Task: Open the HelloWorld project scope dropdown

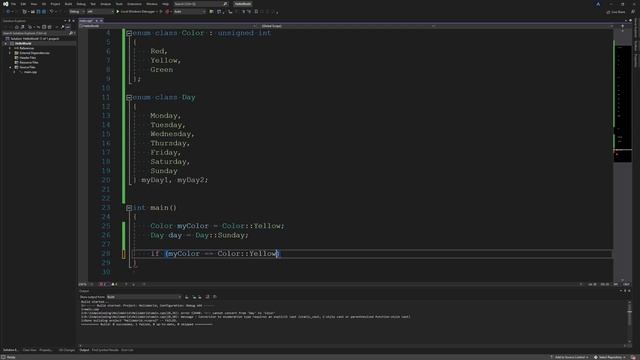Action: [168, 26]
